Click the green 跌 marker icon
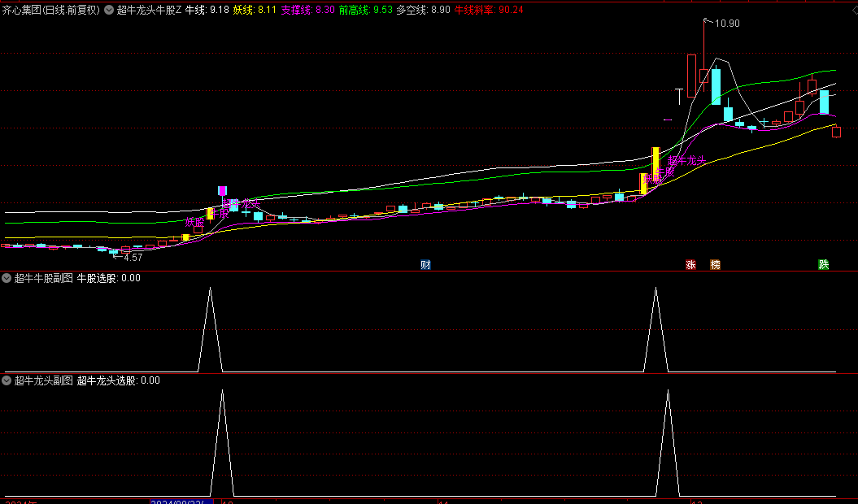This screenshot has height=504, width=858. (x=824, y=265)
